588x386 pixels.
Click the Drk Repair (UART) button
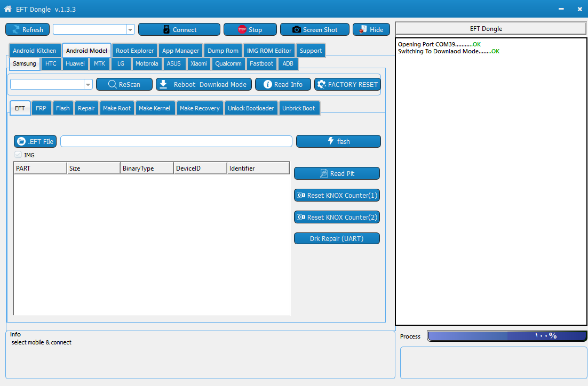(337, 238)
